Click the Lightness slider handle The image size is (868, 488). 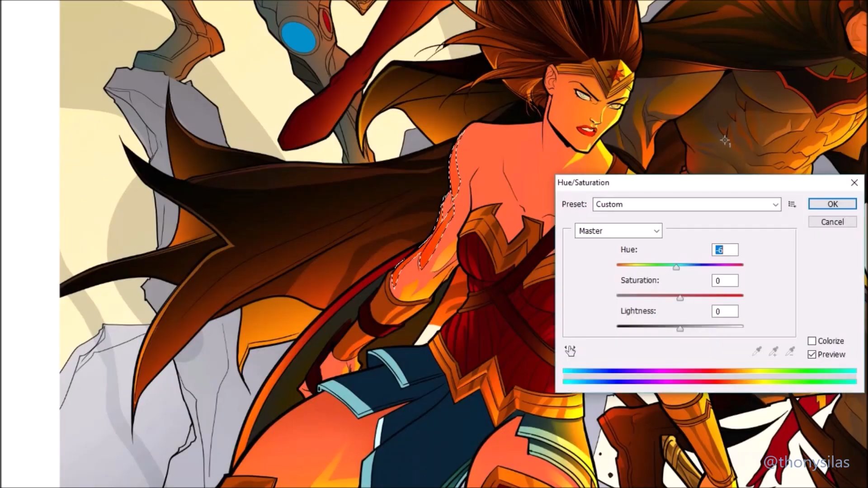pyautogui.click(x=680, y=329)
